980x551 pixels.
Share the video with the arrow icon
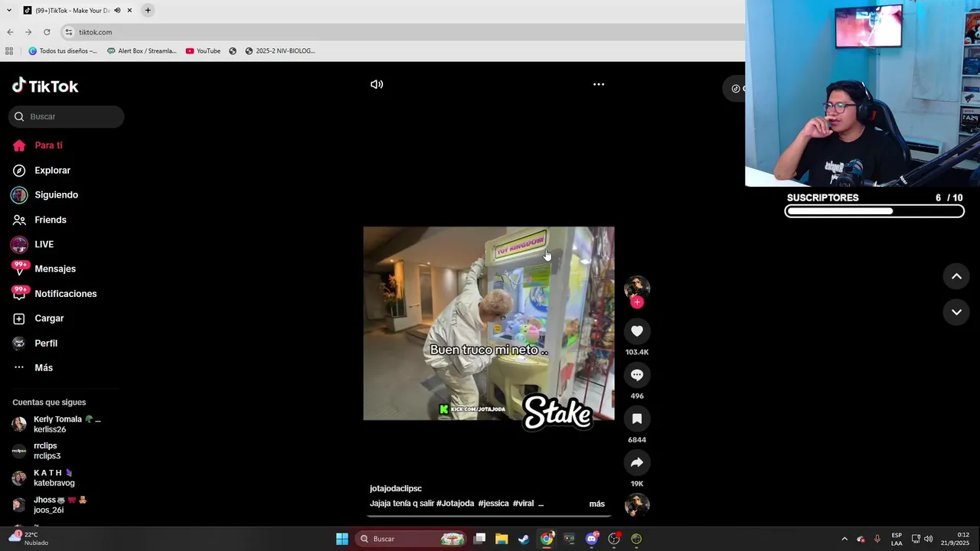[637, 462]
